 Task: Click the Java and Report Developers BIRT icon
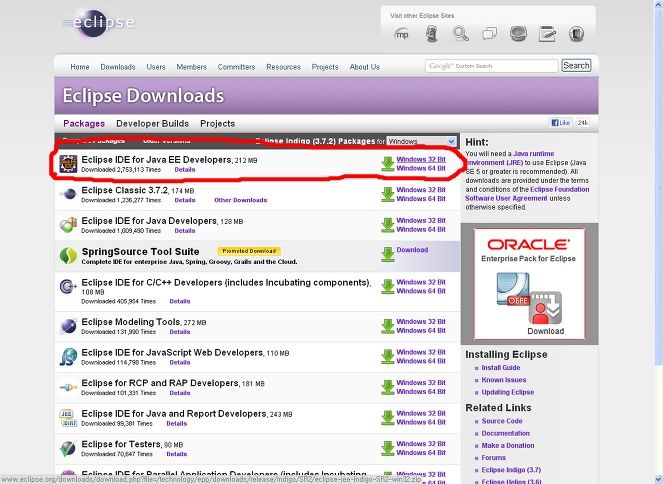pos(68,418)
